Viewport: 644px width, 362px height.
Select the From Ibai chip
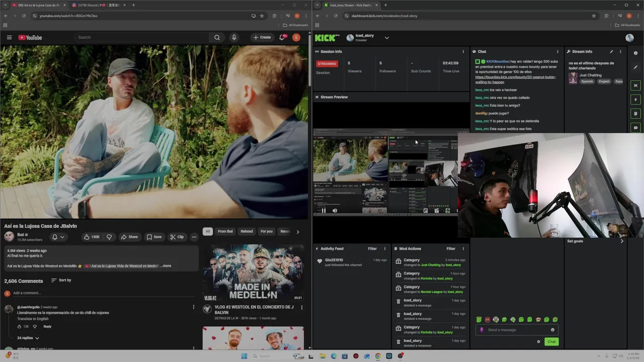point(225,231)
